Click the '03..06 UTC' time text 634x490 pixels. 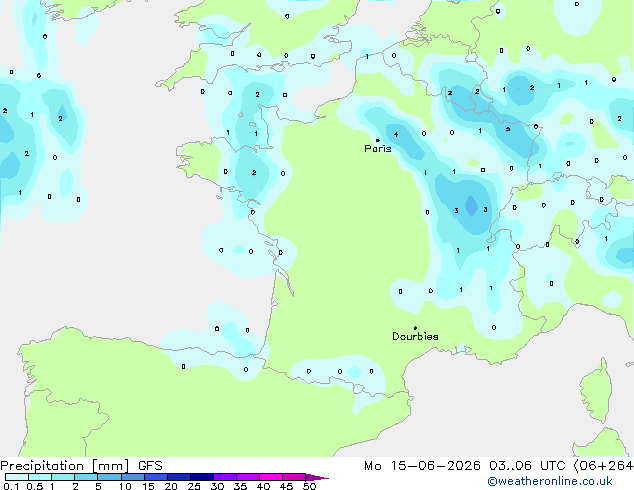tap(527, 466)
